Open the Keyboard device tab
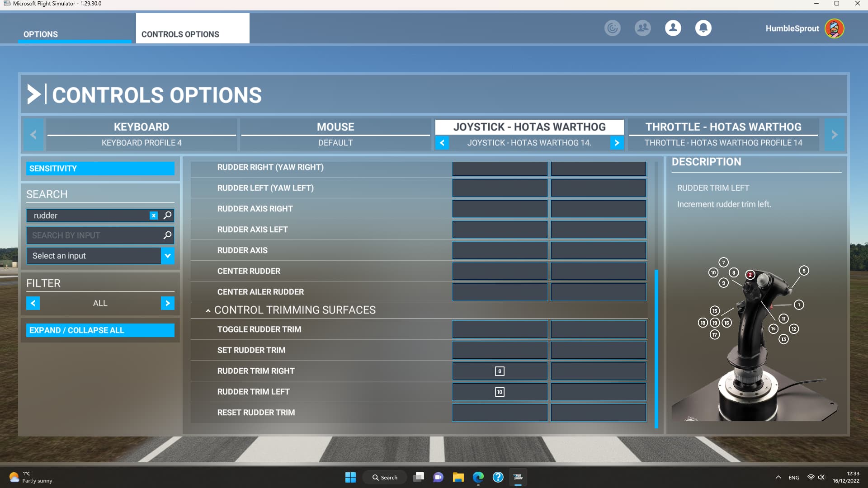Image resolution: width=868 pixels, height=488 pixels. point(142,127)
